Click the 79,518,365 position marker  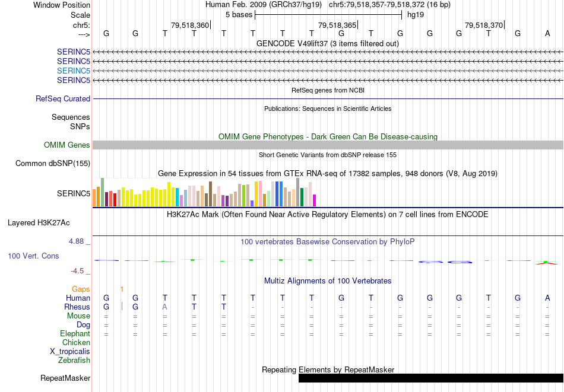click(337, 25)
